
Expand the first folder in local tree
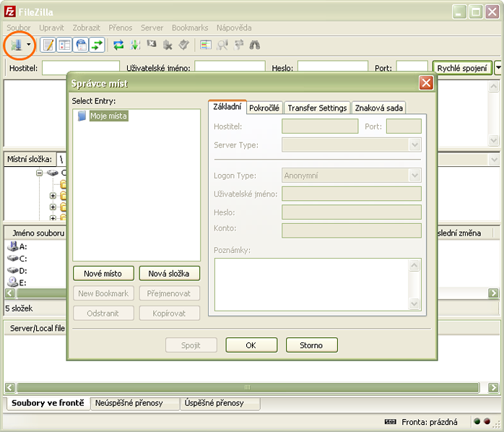coord(53,196)
